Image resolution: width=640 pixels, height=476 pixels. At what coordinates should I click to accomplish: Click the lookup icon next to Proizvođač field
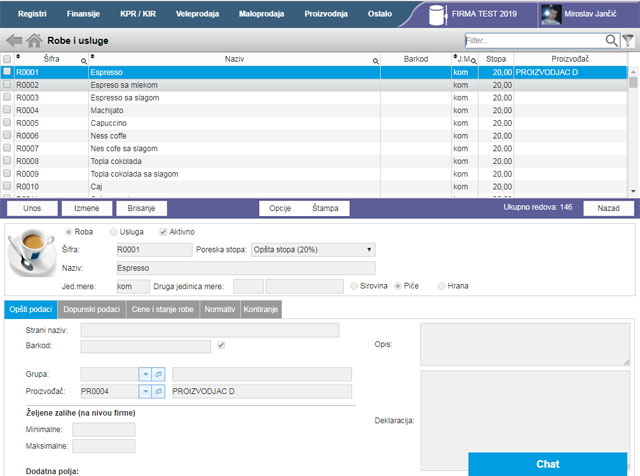(158, 390)
